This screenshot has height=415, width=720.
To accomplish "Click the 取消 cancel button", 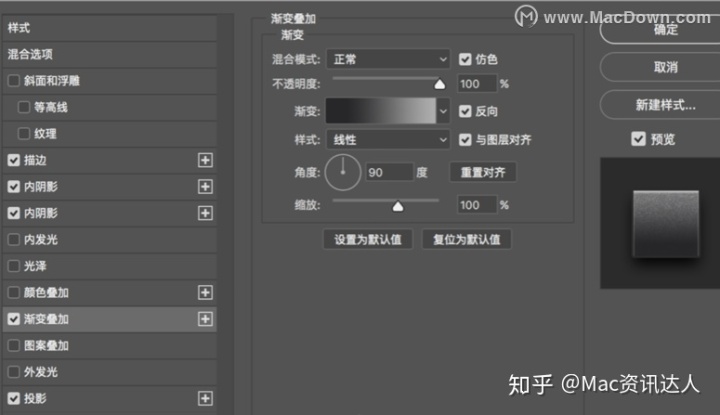I will coord(661,67).
